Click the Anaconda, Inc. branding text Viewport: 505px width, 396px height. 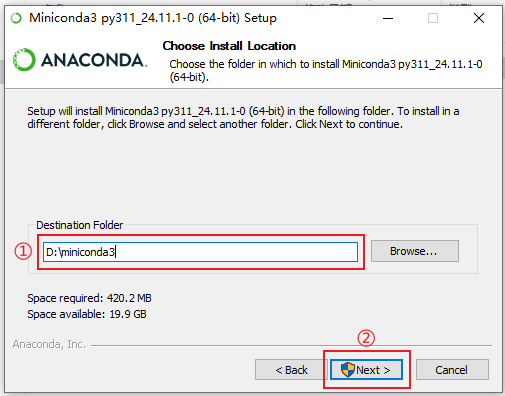tap(49, 344)
